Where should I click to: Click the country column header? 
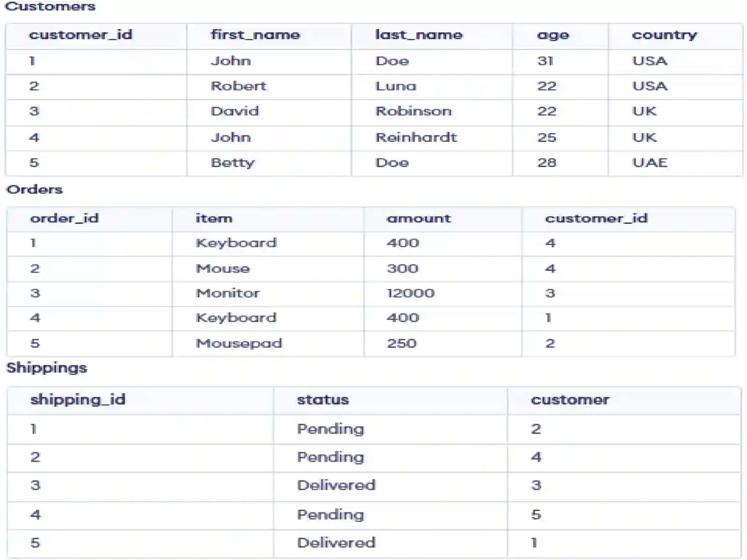coord(664,35)
